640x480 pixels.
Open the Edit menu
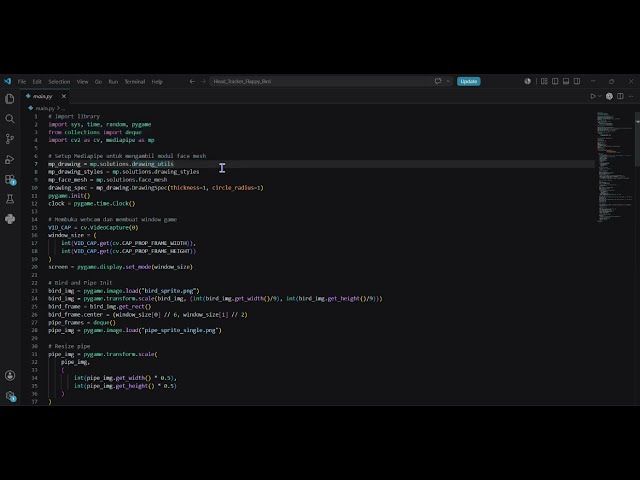coord(37,82)
